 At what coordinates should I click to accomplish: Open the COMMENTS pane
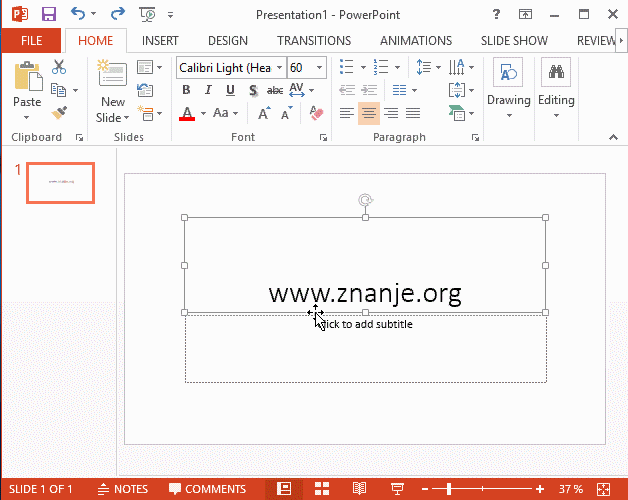(x=207, y=489)
